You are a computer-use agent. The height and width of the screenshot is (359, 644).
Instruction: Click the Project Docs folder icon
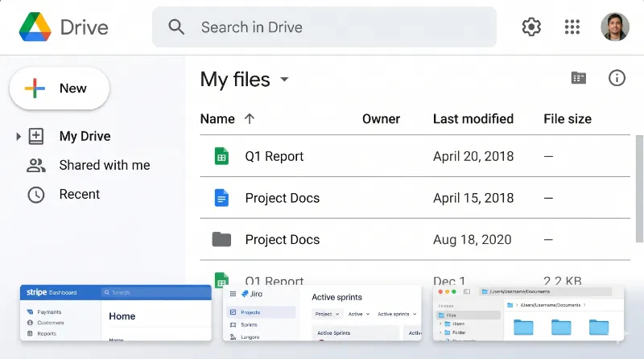click(221, 240)
